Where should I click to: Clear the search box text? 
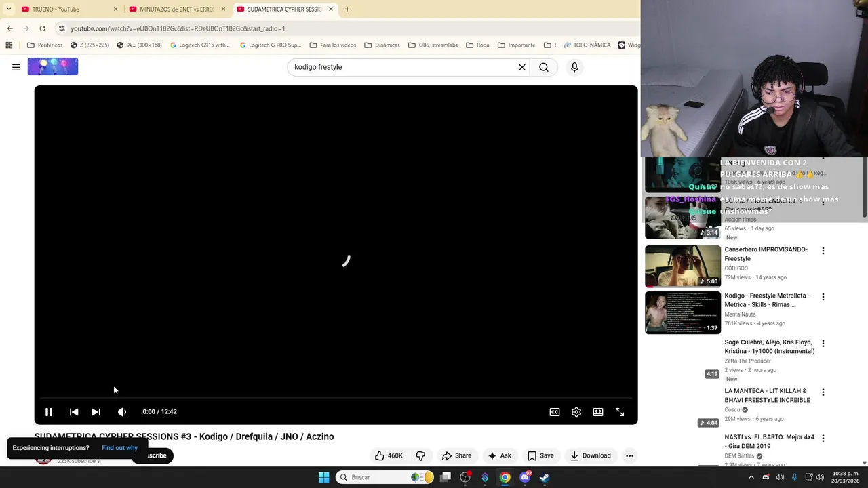point(522,67)
